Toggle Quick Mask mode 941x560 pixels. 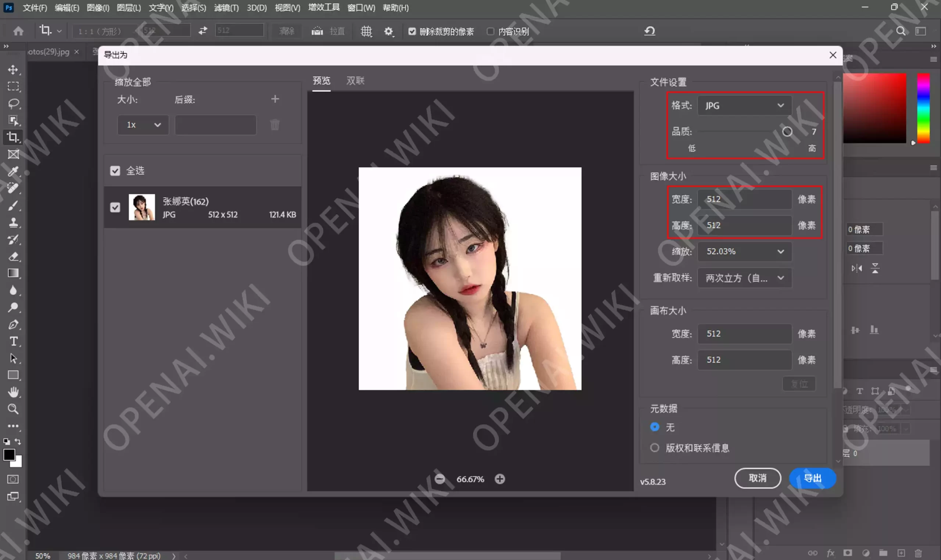(x=13, y=479)
